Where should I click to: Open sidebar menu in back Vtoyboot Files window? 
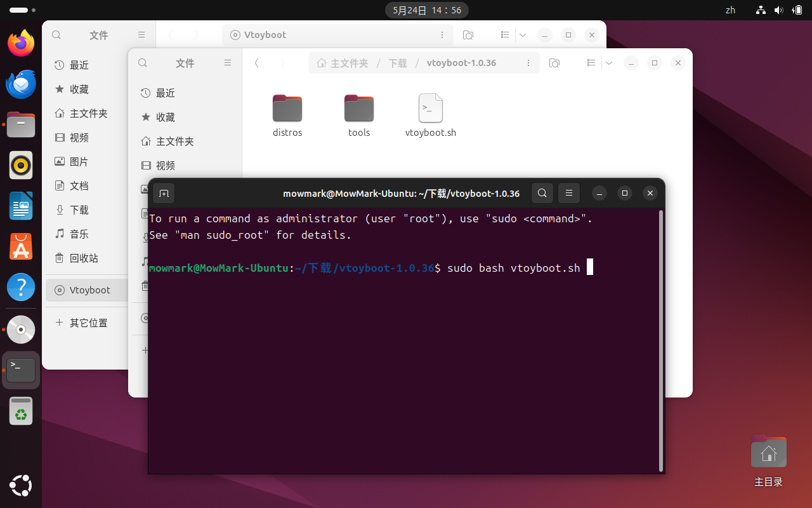141,35
